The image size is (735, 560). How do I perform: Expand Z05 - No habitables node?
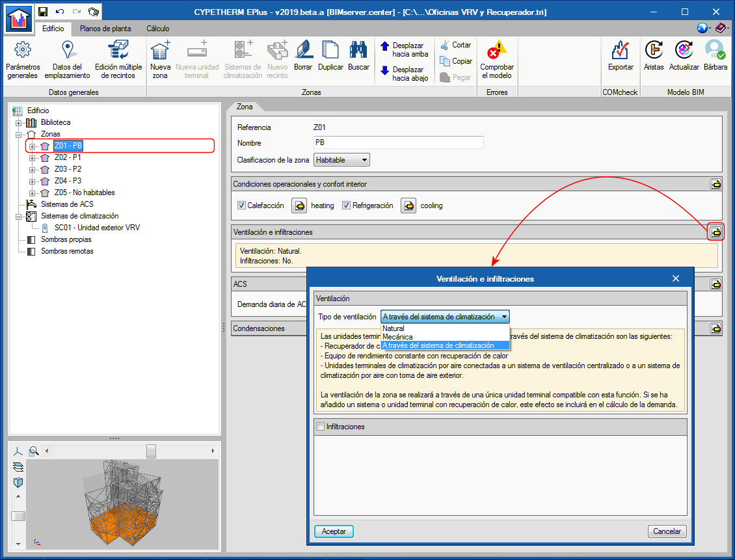(32, 193)
